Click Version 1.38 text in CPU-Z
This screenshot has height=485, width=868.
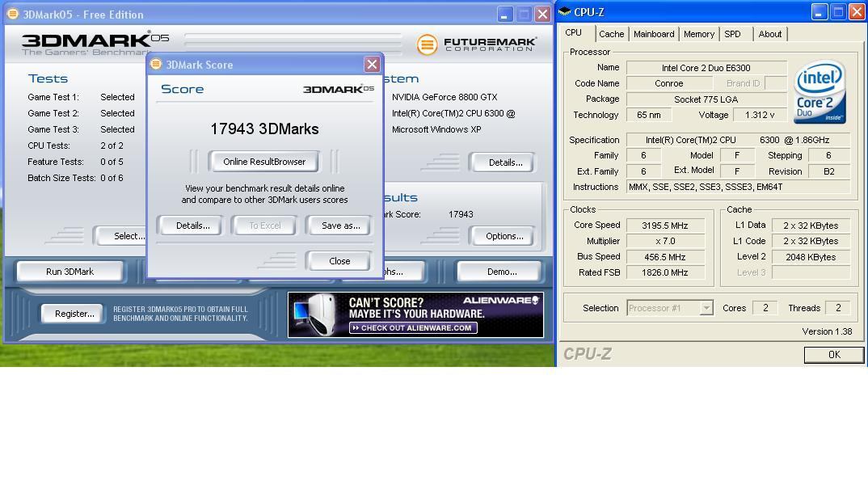(x=827, y=331)
